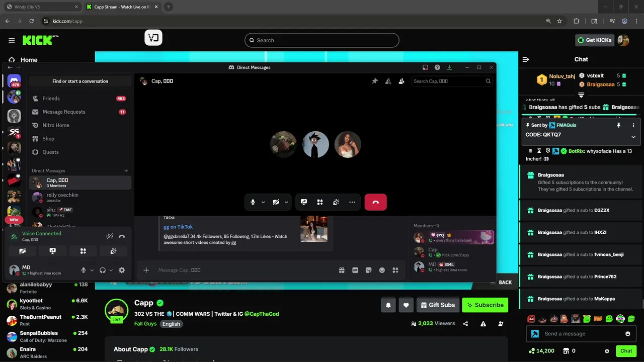This screenshot has width=644, height=362.
Task: Open sticker picker in message bar
Action: click(x=368, y=270)
